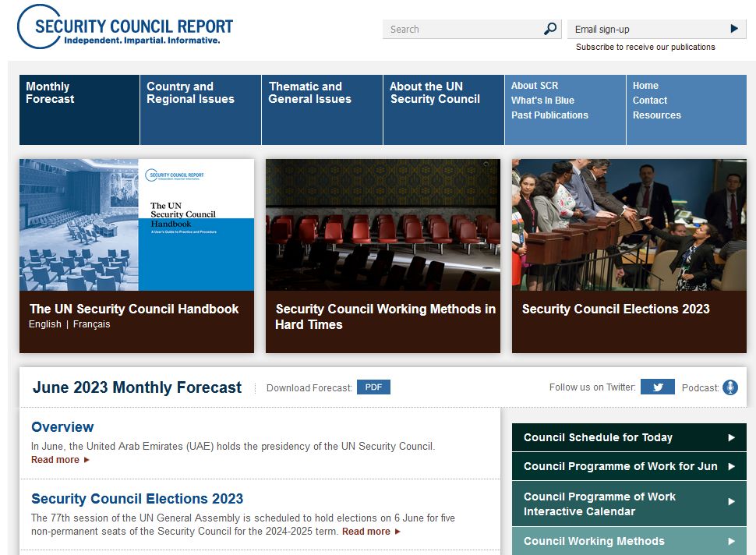Open Council Programme of Work Interactive Calendar

[629, 504]
